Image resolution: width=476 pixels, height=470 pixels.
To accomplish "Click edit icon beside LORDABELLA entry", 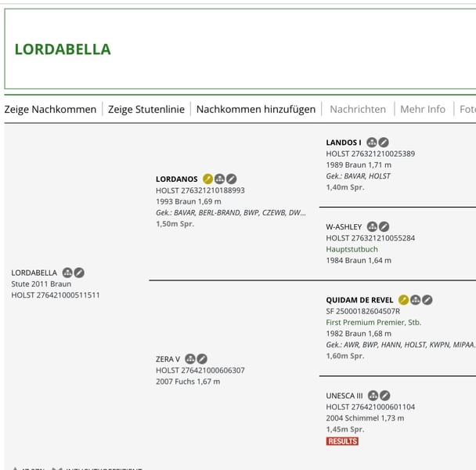I will (79, 273).
